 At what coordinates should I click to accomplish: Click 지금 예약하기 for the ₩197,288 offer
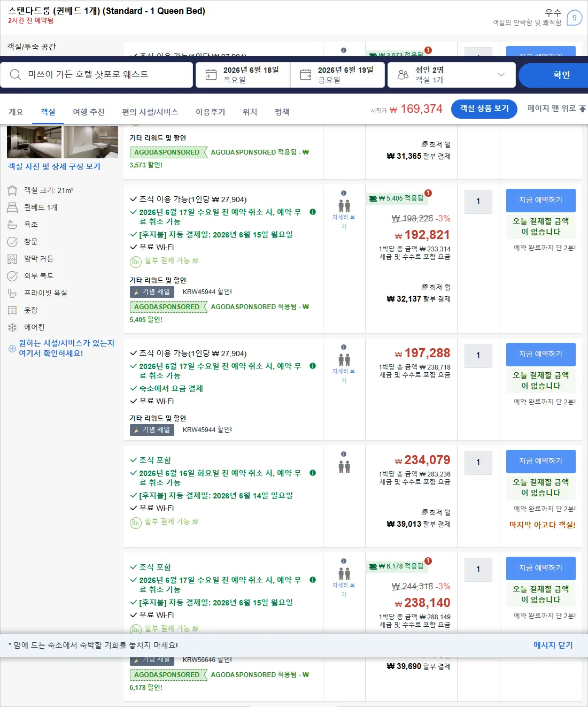[541, 354]
